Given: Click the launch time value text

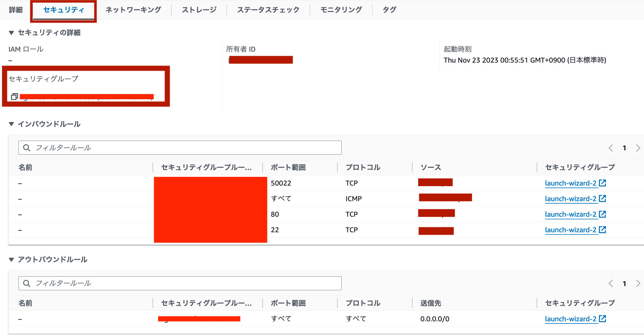Looking at the screenshot, I should [525, 60].
